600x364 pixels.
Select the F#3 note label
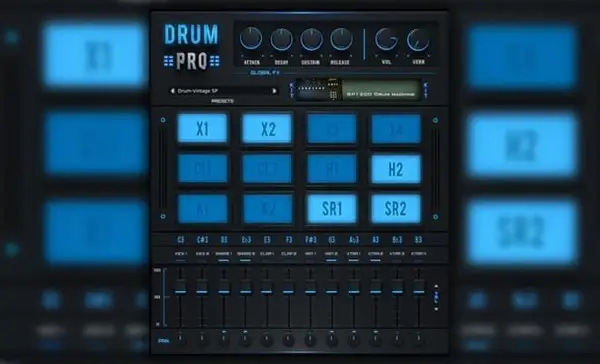pos(310,240)
